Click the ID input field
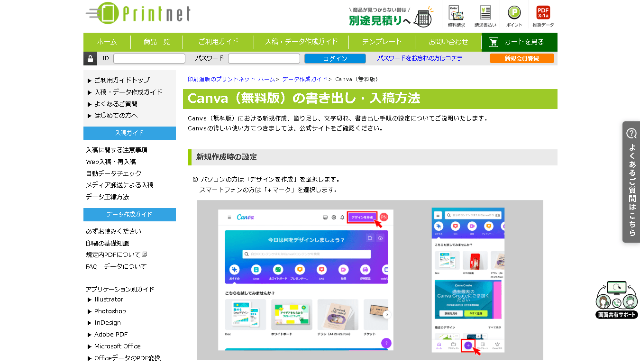The image size is (640, 364). (149, 58)
